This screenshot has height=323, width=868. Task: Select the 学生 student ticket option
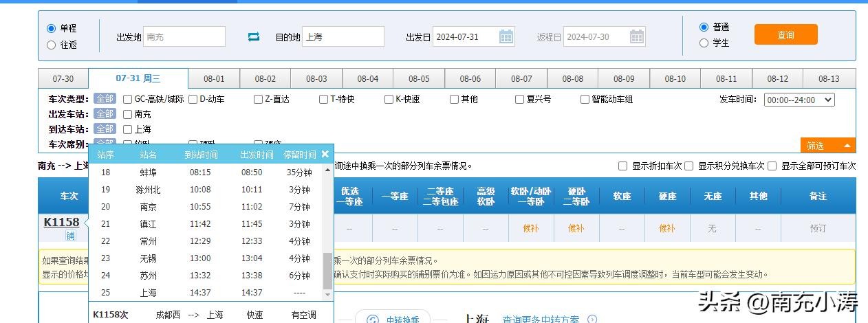(x=704, y=43)
